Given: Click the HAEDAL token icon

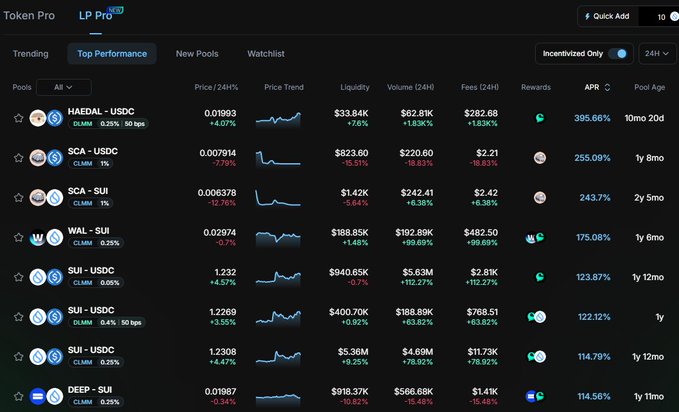Looking at the screenshot, I should click(x=38, y=118).
